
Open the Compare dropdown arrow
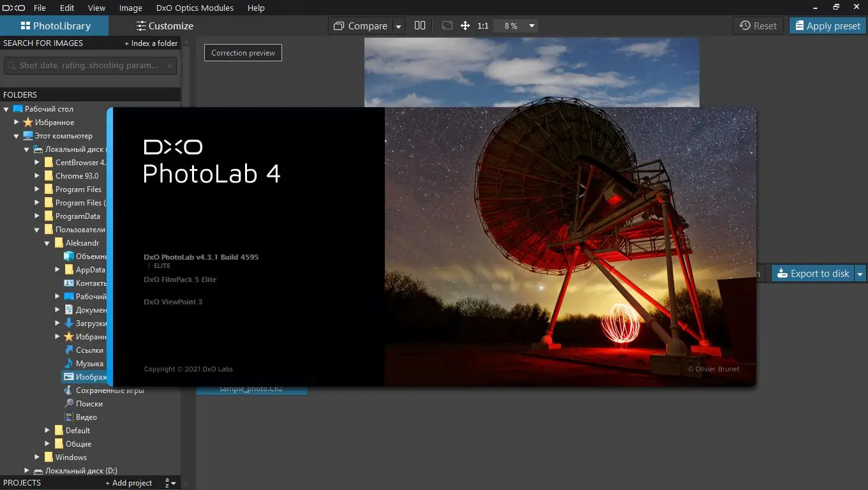click(x=399, y=26)
